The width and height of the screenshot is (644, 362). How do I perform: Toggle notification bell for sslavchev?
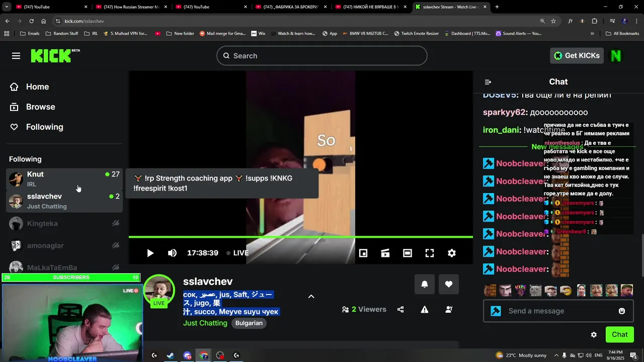[x=425, y=285]
